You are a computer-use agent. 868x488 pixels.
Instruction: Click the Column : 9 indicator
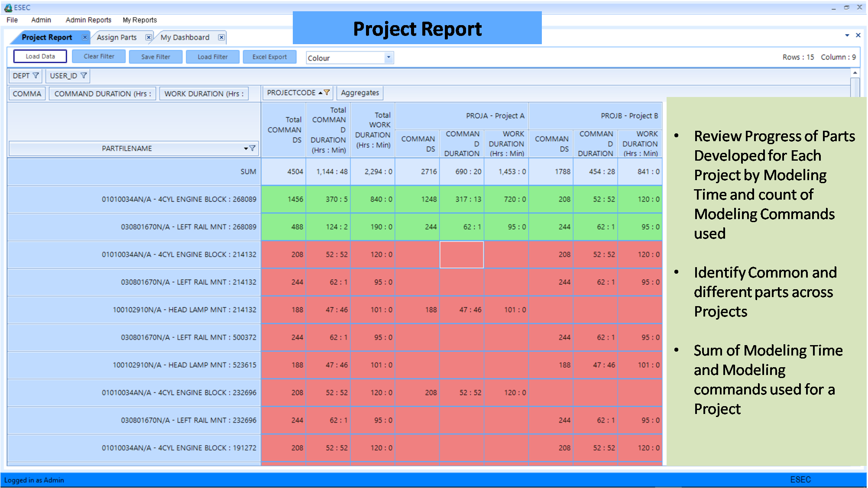click(x=838, y=57)
